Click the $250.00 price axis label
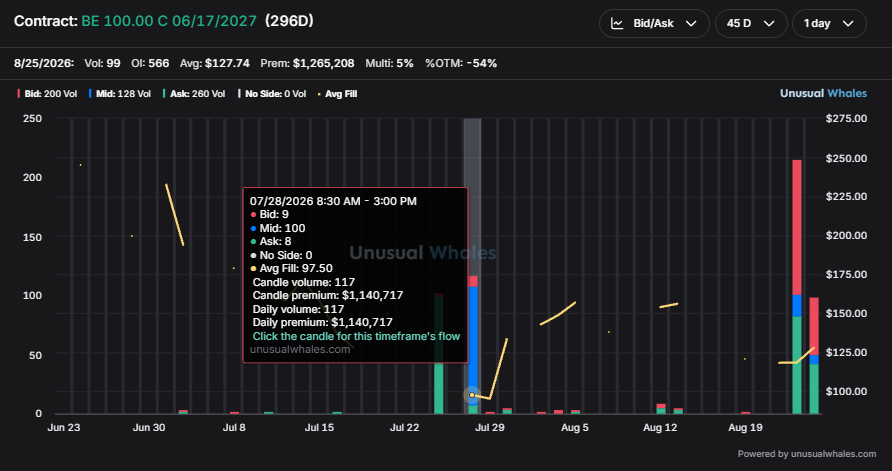Image resolution: width=892 pixels, height=471 pixels. click(x=846, y=158)
